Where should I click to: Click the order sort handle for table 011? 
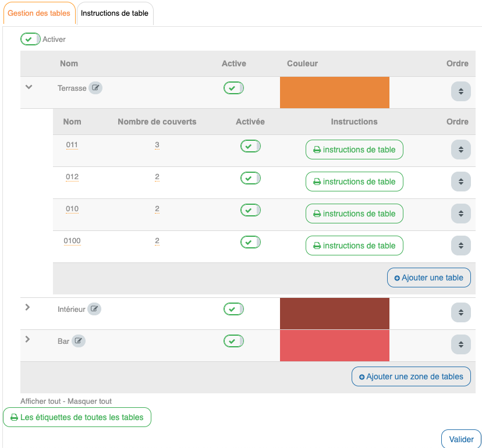pos(460,150)
